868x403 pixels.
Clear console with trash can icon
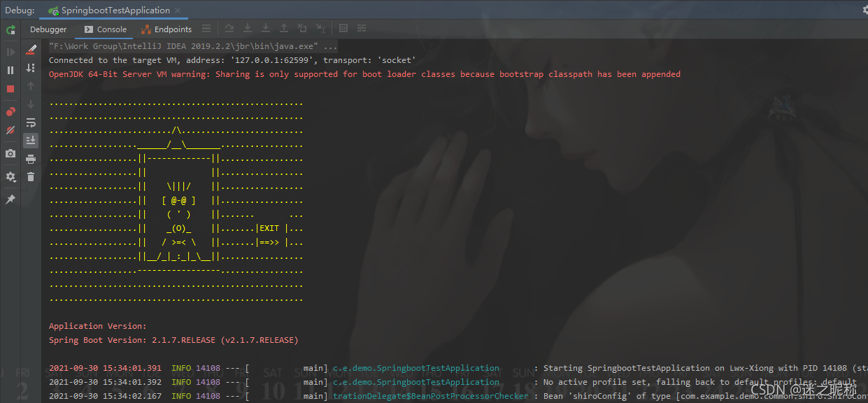tap(31, 177)
